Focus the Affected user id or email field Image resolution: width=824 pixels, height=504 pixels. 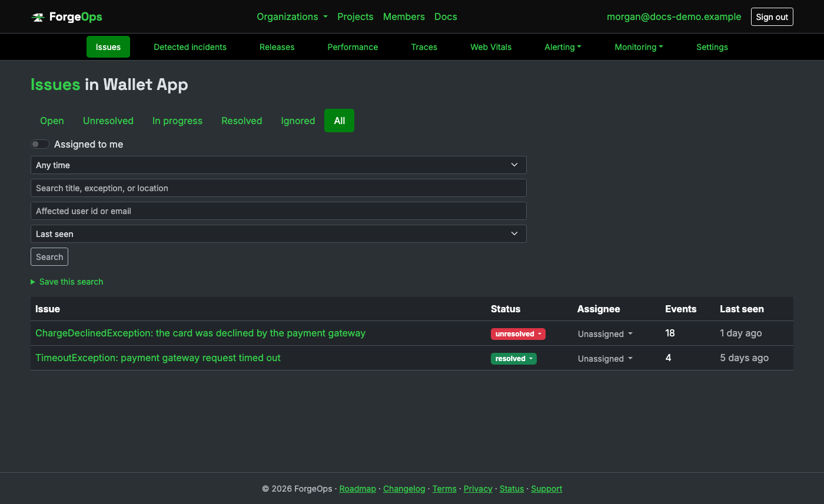tap(278, 211)
